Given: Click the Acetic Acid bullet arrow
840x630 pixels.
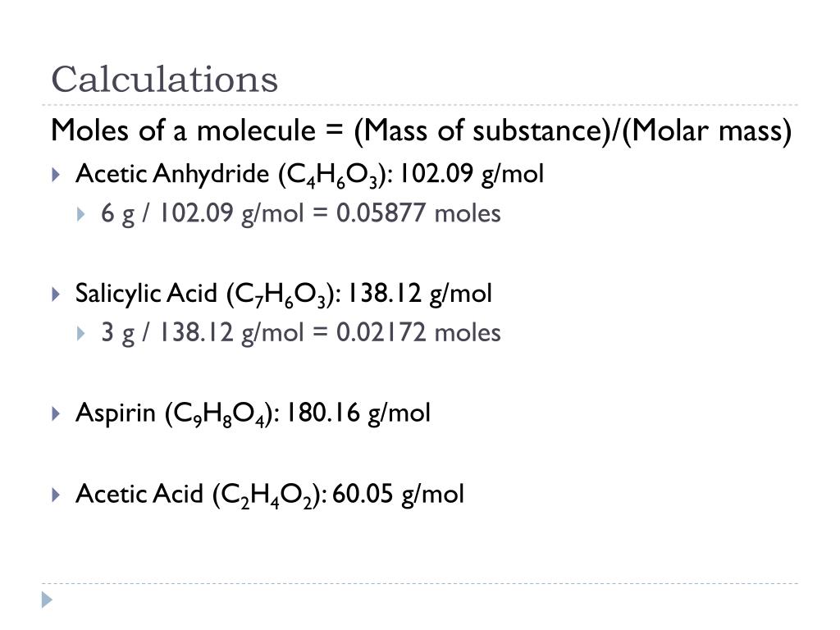Looking at the screenshot, I should point(56,495).
